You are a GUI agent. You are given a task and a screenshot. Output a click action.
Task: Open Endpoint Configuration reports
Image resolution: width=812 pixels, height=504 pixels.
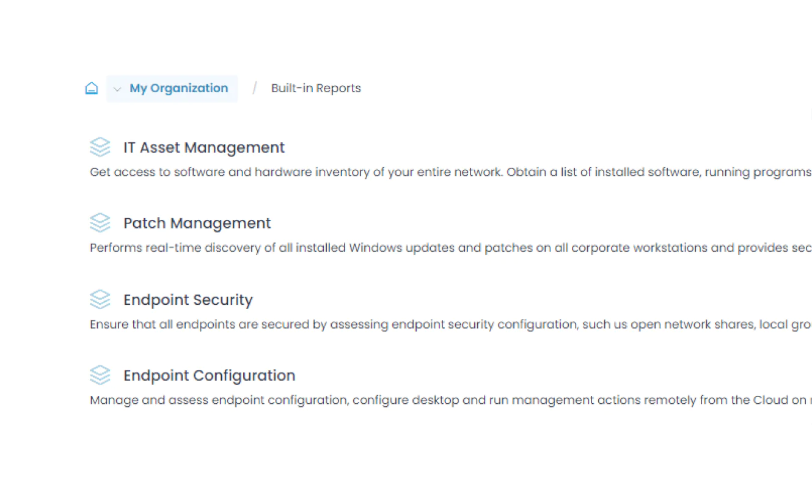coord(210,376)
